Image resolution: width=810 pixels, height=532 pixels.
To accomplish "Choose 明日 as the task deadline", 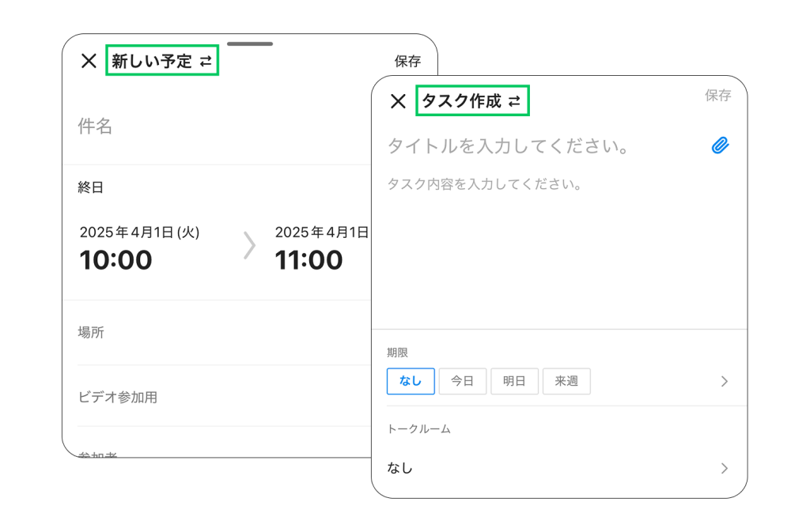I will click(x=514, y=381).
